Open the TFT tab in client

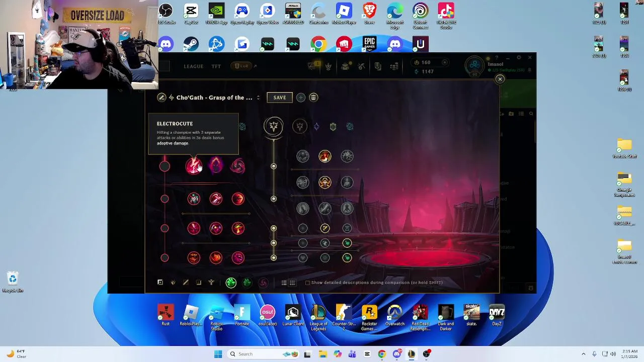[216, 66]
